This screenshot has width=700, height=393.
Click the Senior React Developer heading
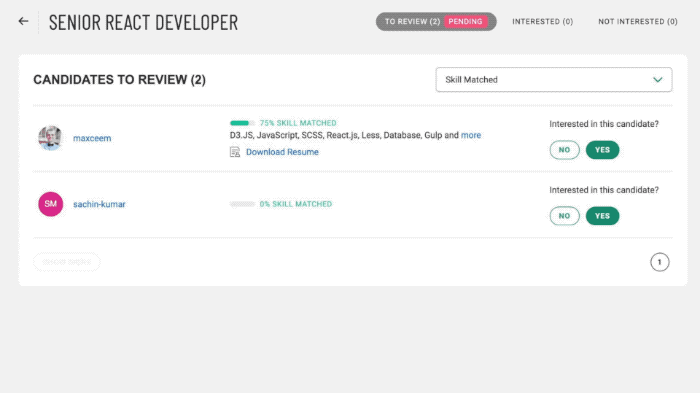(x=143, y=22)
